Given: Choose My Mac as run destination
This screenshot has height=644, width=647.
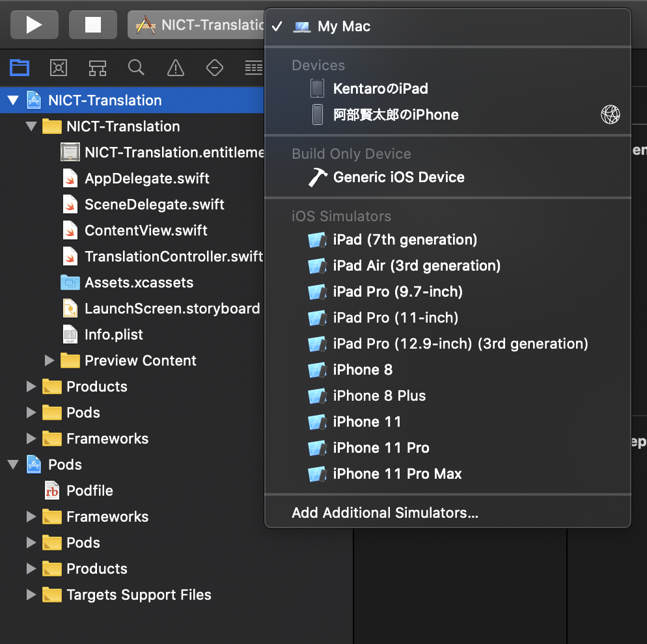Looking at the screenshot, I should (448, 27).
